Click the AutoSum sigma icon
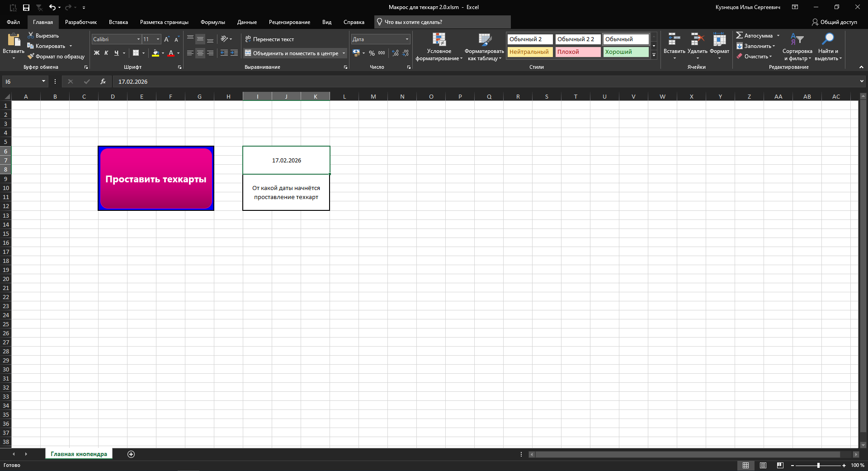 [739, 35]
